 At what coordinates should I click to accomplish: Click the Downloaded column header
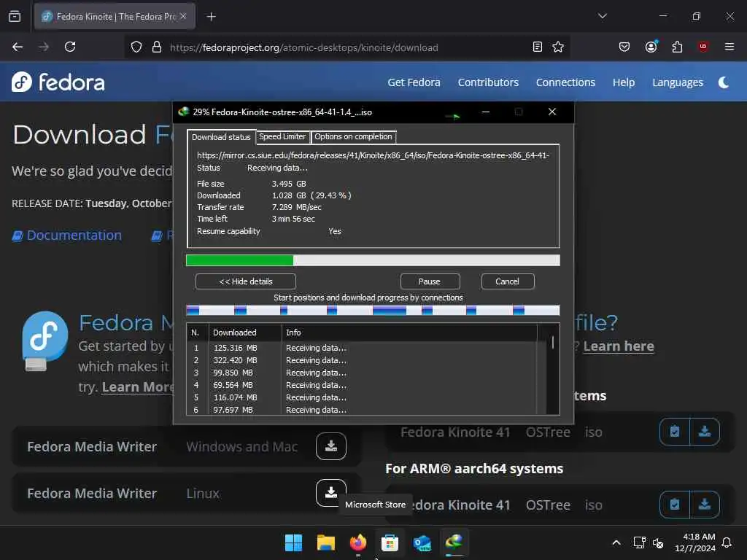(245, 332)
